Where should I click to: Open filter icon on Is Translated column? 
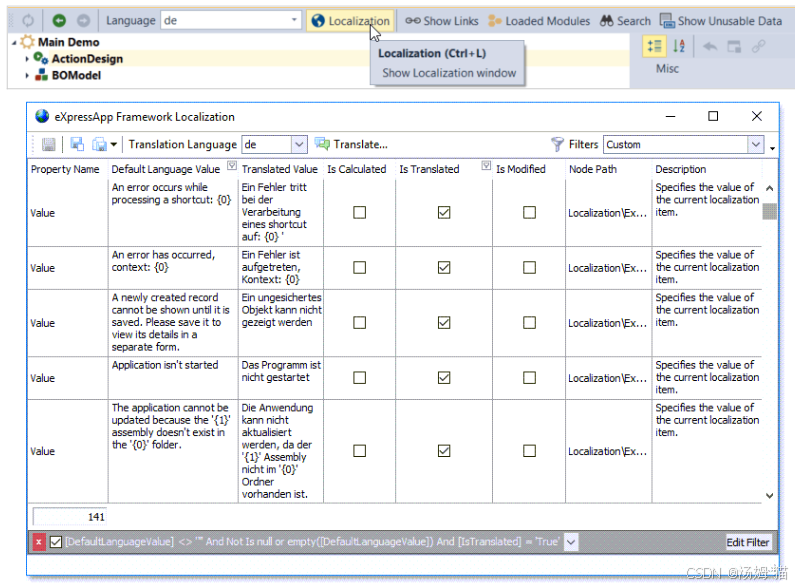486,165
